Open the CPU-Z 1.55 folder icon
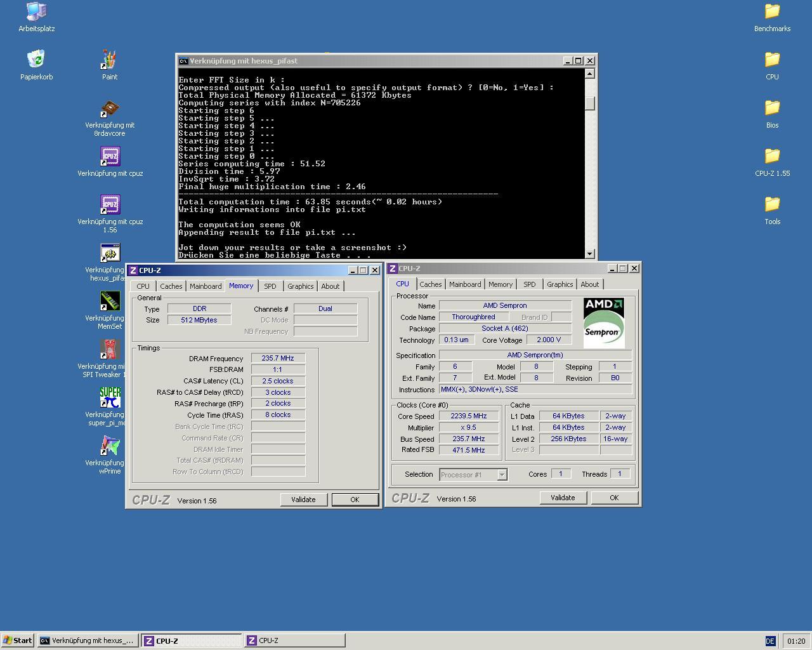 [x=772, y=156]
